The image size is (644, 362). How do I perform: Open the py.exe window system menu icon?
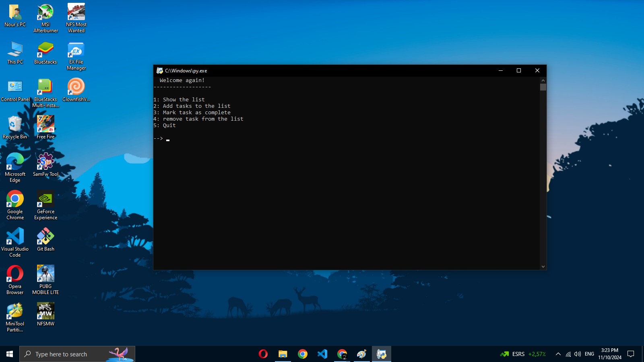point(159,70)
